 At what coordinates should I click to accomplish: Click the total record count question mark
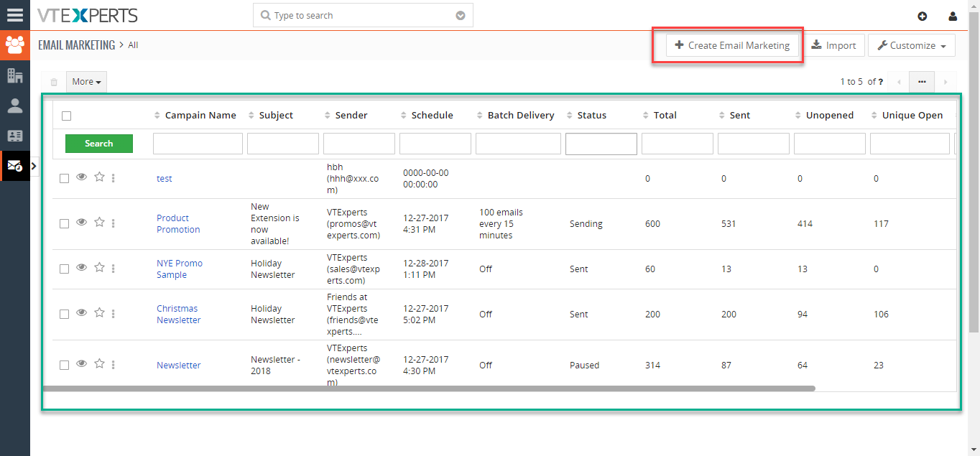tap(881, 82)
